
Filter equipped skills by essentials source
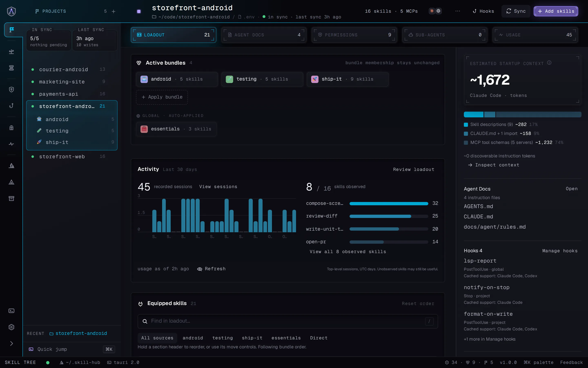pos(286,338)
